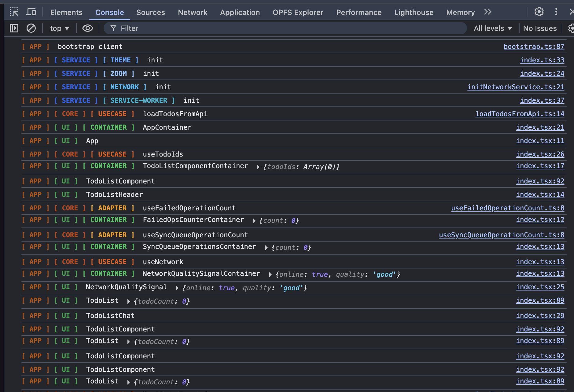Image resolution: width=574 pixels, height=392 pixels.
Task: Click the 'bootstrap client' log message
Action: 90,46
